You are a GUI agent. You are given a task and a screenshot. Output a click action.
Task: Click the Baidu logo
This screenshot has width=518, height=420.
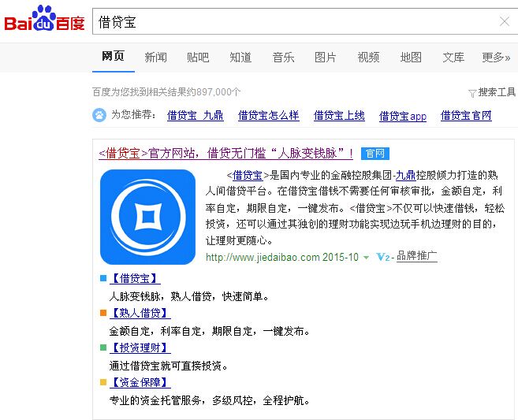point(45,19)
